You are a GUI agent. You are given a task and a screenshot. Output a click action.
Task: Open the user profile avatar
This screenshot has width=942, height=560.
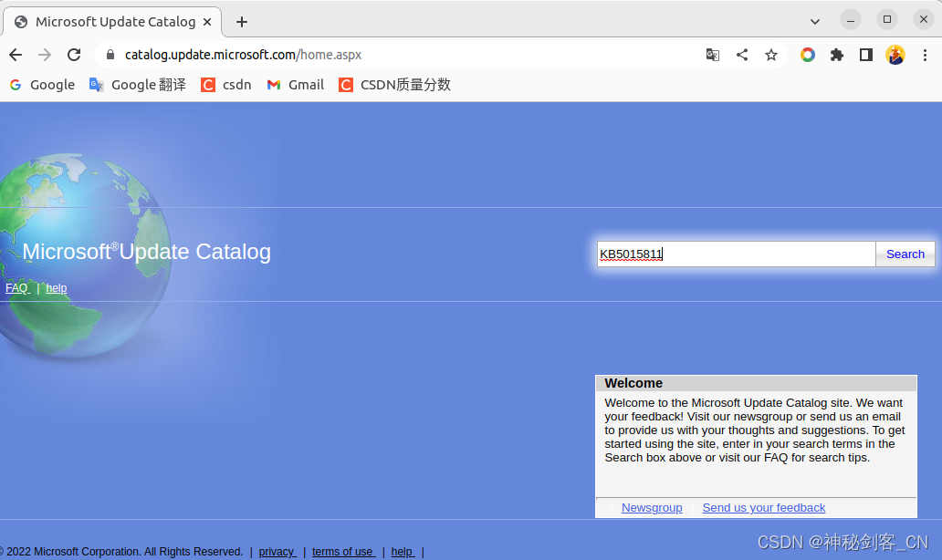(x=895, y=55)
